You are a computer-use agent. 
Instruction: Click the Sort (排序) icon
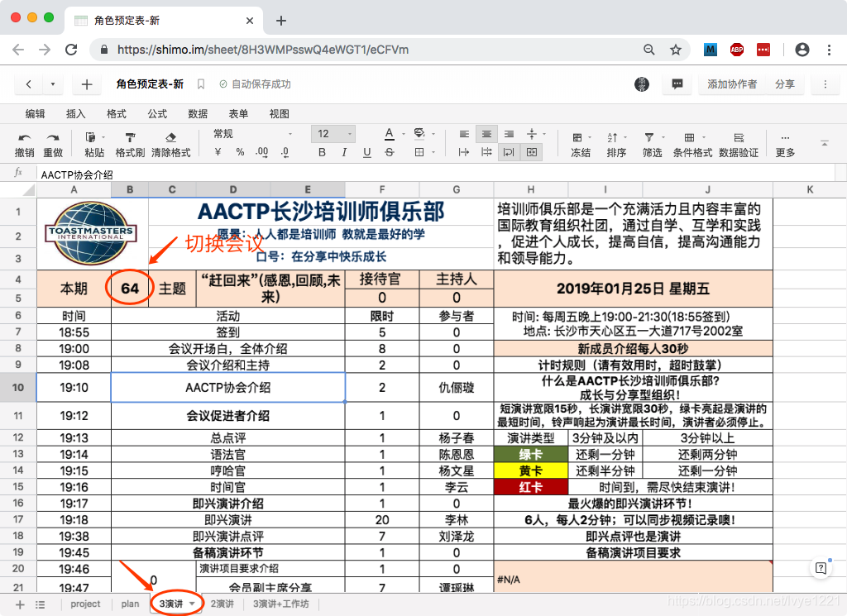(x=613, y=137)
